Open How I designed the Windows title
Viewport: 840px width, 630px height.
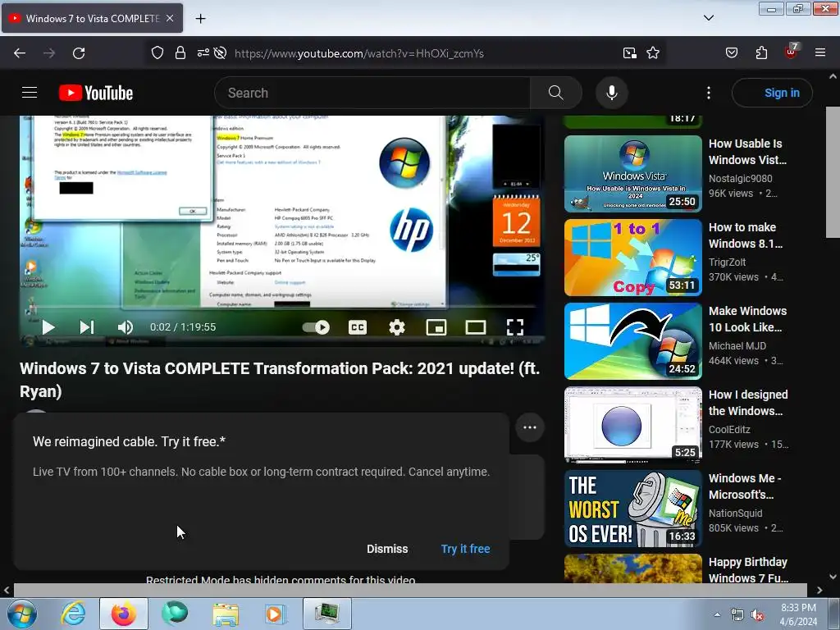(748, 402)
